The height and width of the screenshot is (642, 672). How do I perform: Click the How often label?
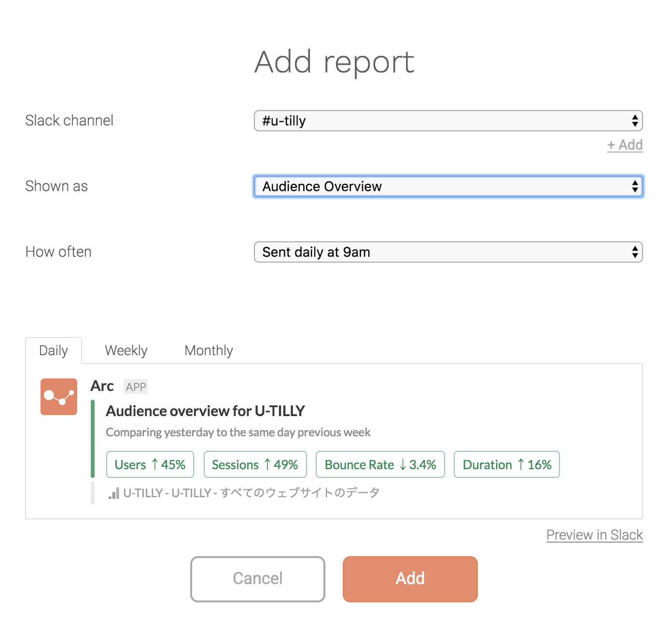(x=58, y=251)
